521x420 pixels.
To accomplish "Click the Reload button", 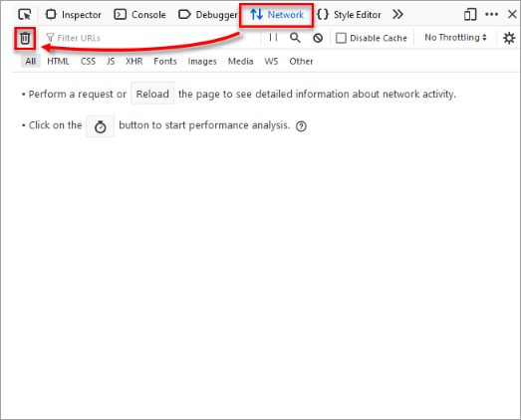I will (152, 94).
